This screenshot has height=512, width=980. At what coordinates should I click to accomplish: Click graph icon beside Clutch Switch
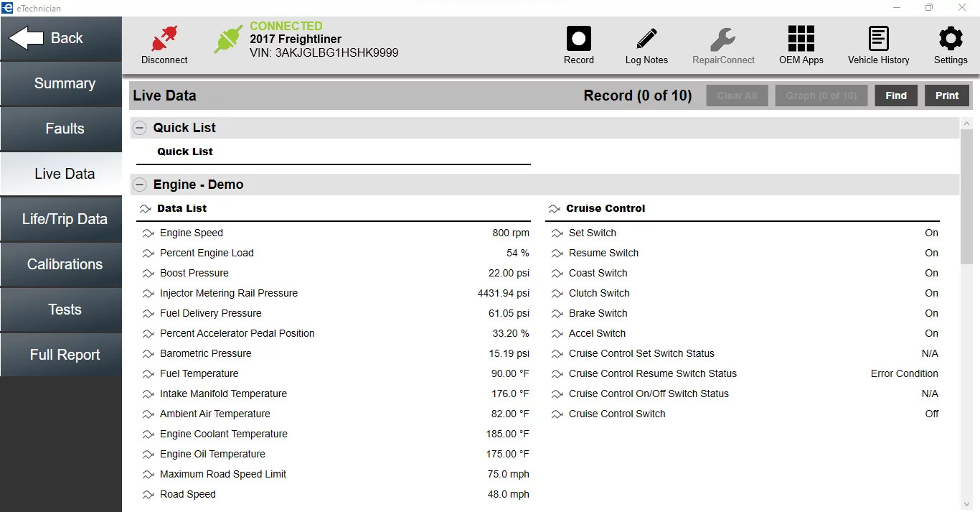tap(557, 294)
